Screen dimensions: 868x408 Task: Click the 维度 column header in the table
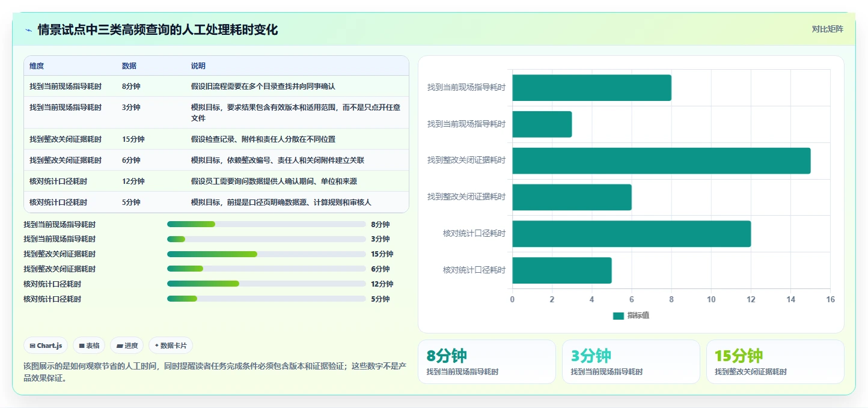pyautogui.click(x=37, y=66)
